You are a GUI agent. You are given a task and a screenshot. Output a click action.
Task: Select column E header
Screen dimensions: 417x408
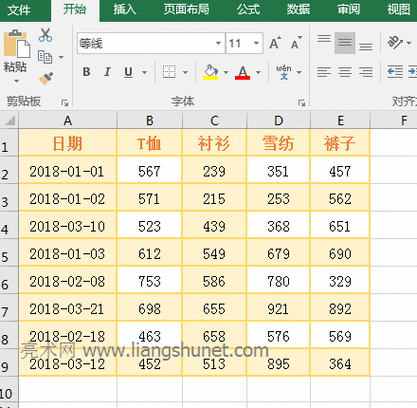[340, 120]
